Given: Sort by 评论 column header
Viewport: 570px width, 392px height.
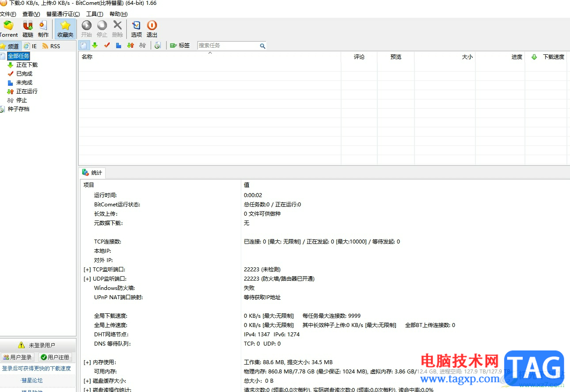Looking at the screenshot, I should [359, 57].
